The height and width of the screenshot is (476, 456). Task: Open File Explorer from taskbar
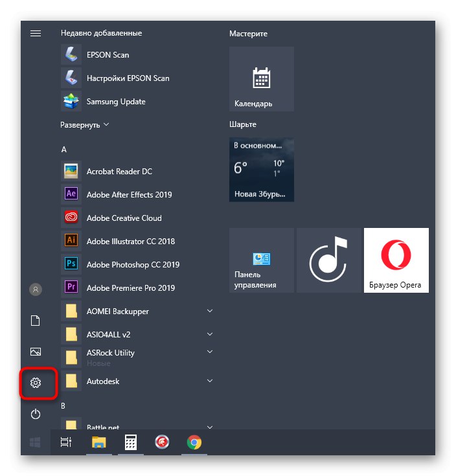pyautogui.click(x=99, y=442)
